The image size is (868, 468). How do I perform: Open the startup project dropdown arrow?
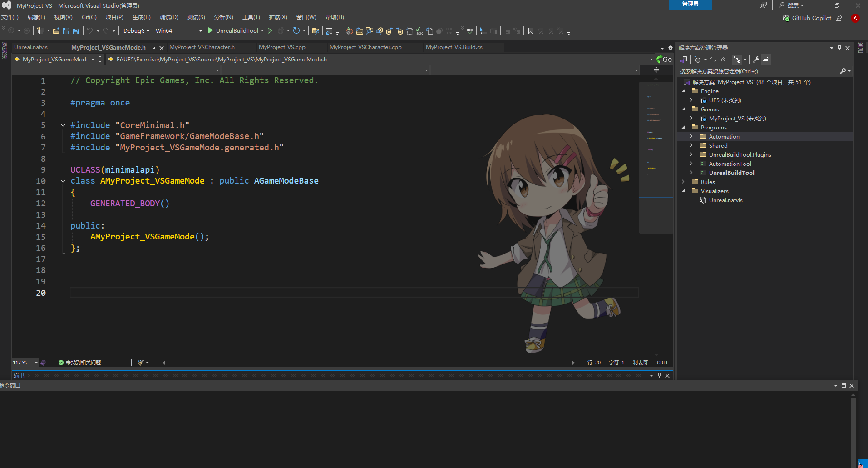pos(262,31)
